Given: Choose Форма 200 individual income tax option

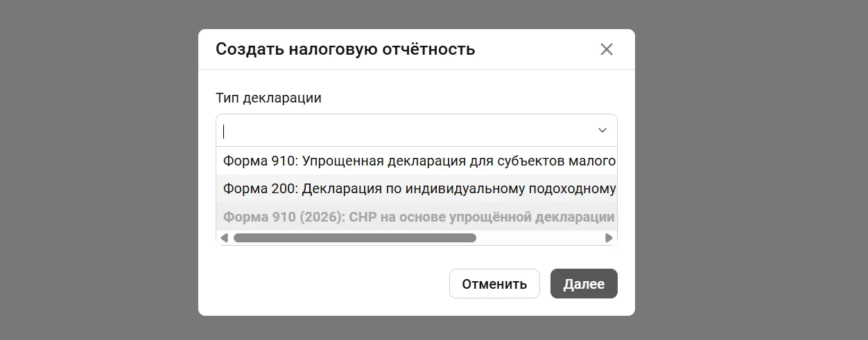Looking at the screenshot, I should (418, 189).
